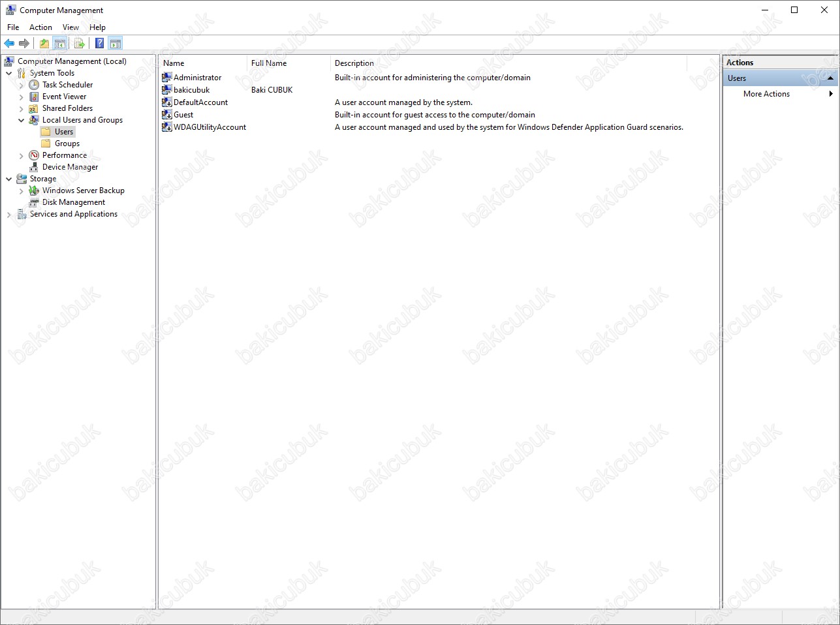Select the Groups folder in tree
840x625 pixels.
[x=67, y=144]
